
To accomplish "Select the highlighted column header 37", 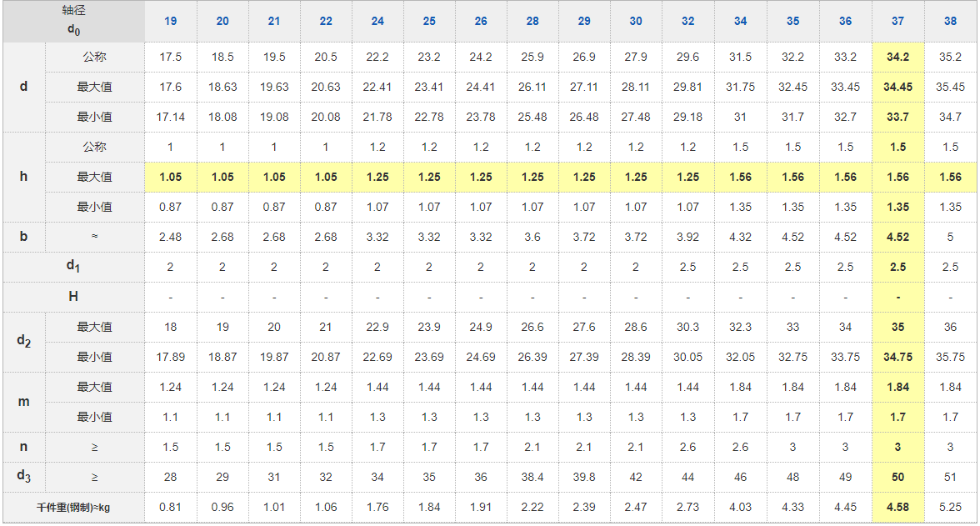I will (x=897, y=21).
